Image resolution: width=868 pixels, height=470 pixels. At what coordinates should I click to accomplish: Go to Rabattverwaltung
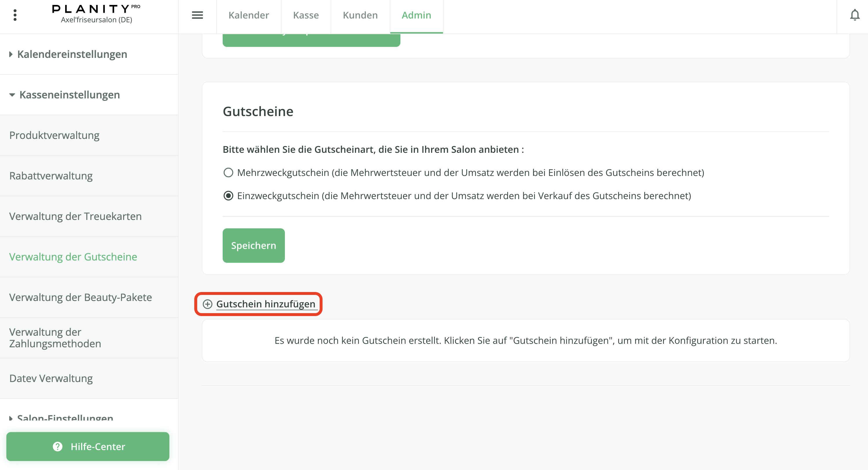[x=51, y=176]
